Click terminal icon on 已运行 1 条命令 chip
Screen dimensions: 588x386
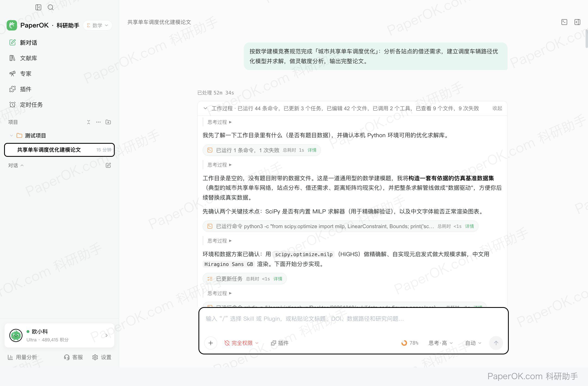coord(210,150)
